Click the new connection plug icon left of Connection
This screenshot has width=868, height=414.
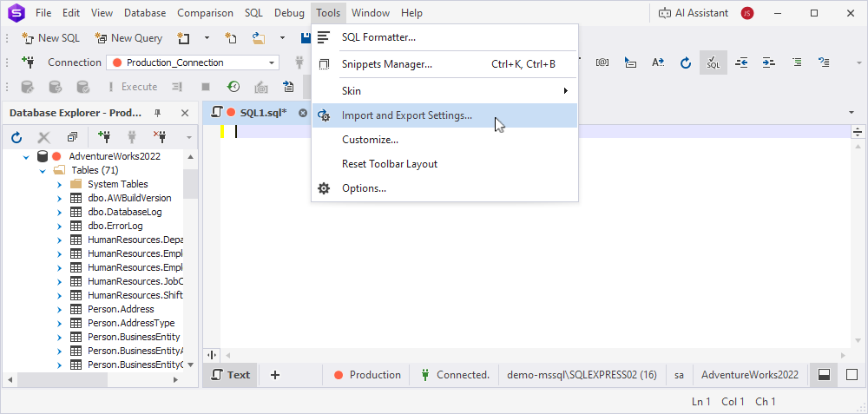29,62
